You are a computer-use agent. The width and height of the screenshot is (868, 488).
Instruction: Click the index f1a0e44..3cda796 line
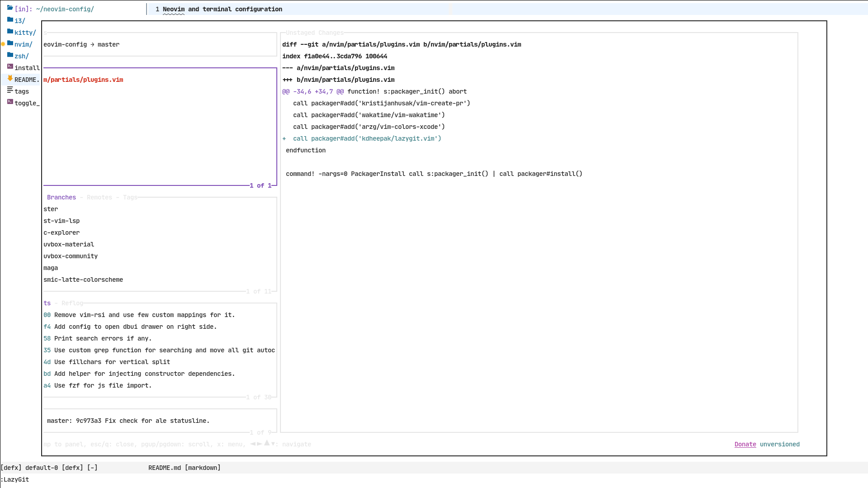coord(335,56)
